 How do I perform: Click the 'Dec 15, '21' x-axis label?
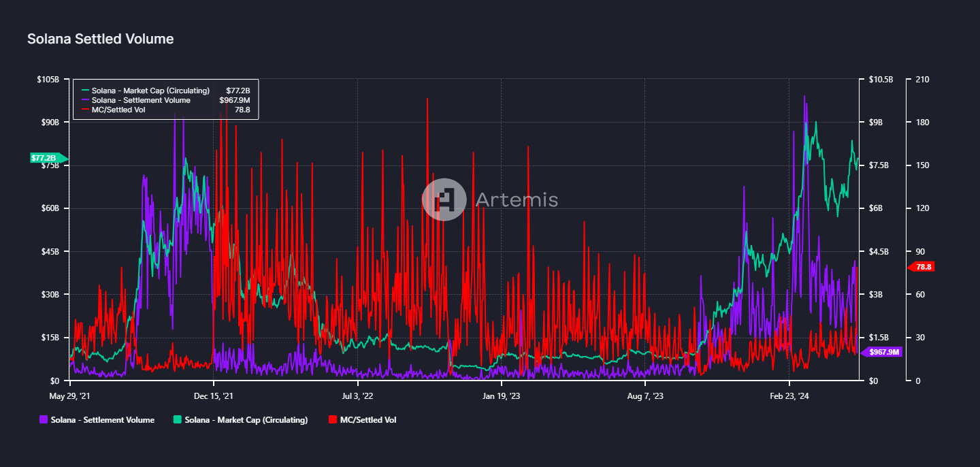pos(214,396)
